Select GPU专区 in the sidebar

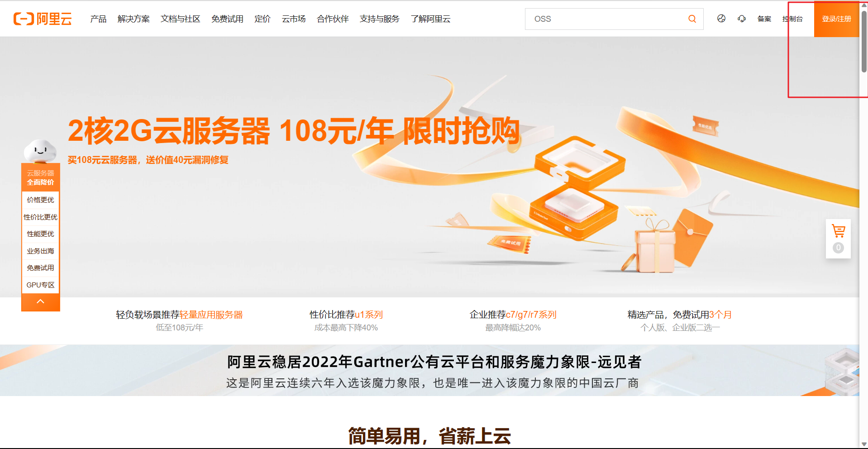(40, 285)
